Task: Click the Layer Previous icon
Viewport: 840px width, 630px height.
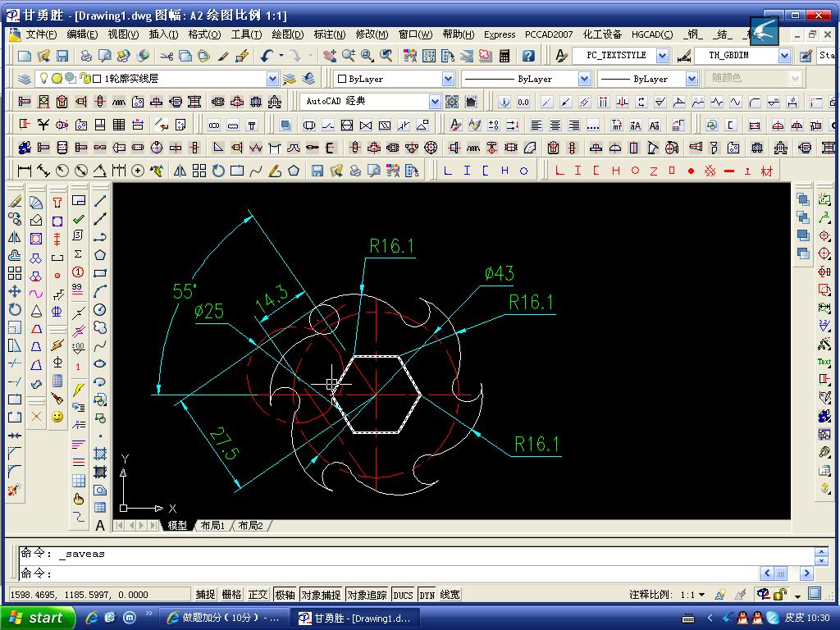Action: [308, 79]
